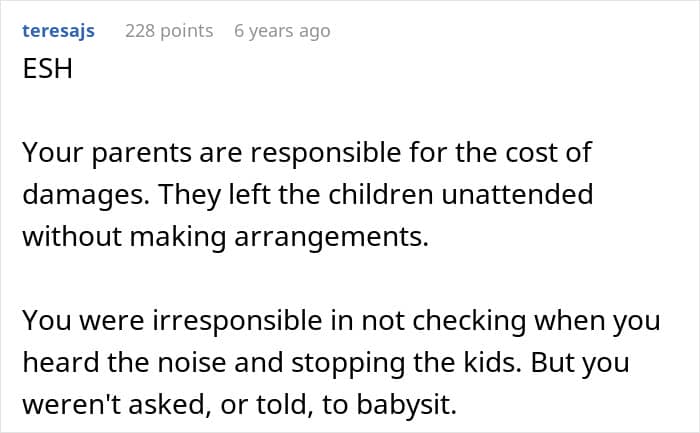Click the ESH verdict text
The width and height of the screenshot is (700, 433).
(x=47, y=72)
